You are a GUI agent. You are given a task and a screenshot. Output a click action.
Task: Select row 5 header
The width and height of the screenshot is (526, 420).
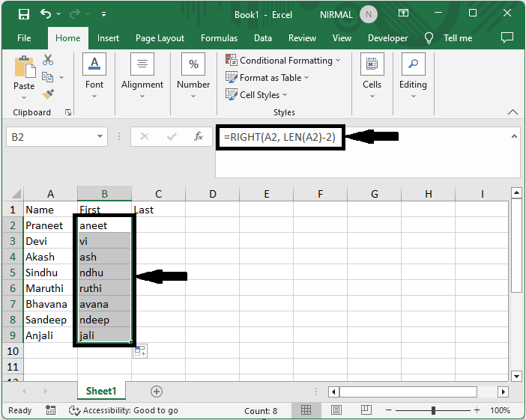pos(13,273)
